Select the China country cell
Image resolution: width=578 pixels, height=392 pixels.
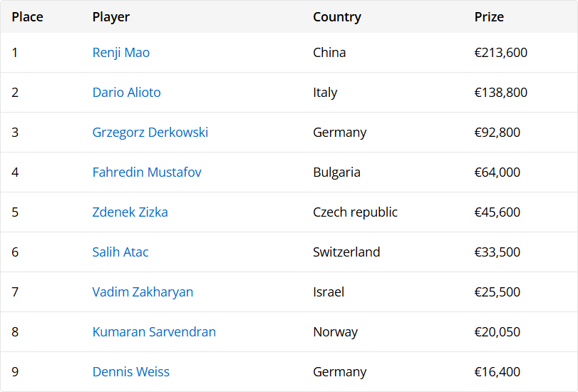tap(329, 53)
